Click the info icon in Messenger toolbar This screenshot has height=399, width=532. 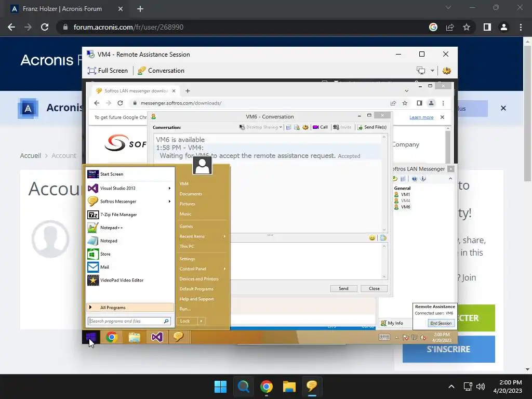click(423, 179)
